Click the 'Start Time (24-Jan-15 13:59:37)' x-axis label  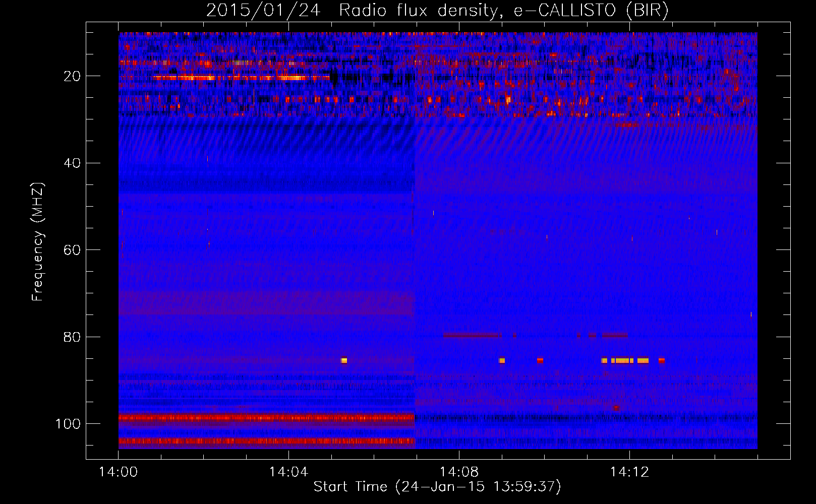pyautogui.click(x=437, y=487)
